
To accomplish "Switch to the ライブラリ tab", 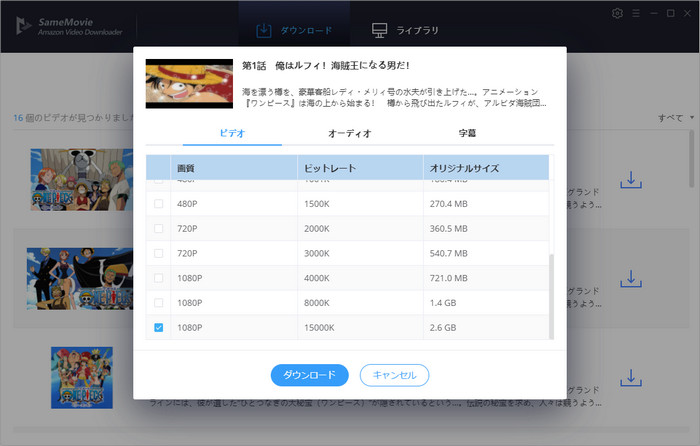I will tap(405, 30).
